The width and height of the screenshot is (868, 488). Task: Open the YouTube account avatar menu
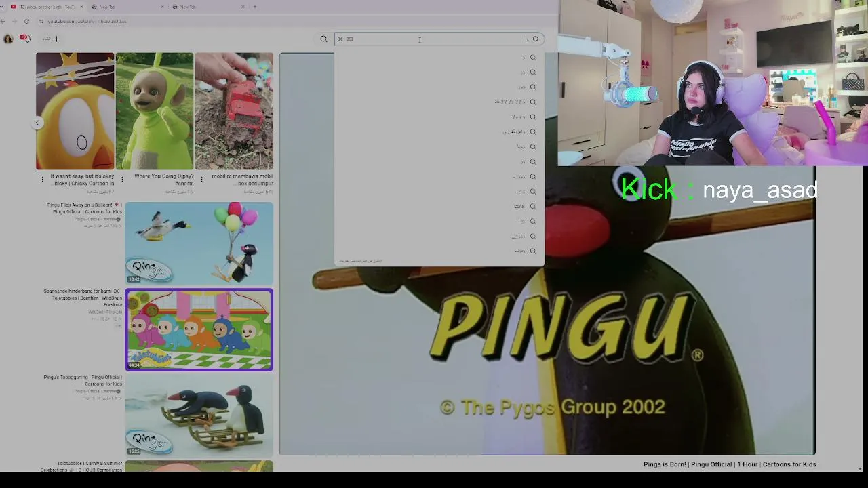tap(8, 39)
